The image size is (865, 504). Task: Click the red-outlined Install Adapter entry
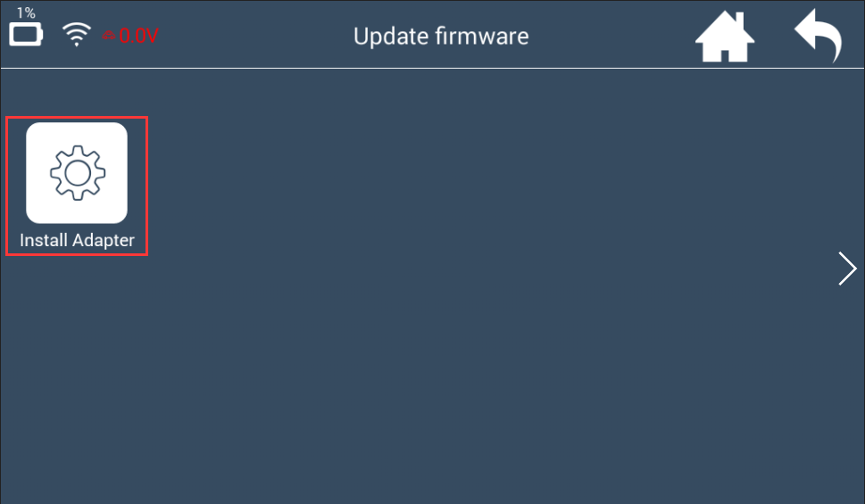[x=77, y=186]
